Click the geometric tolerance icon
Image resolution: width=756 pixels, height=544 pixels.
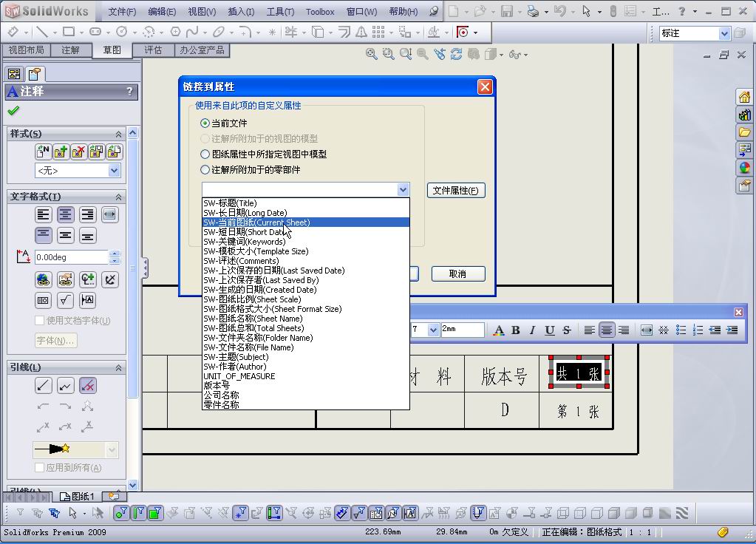tap(44, 300)
